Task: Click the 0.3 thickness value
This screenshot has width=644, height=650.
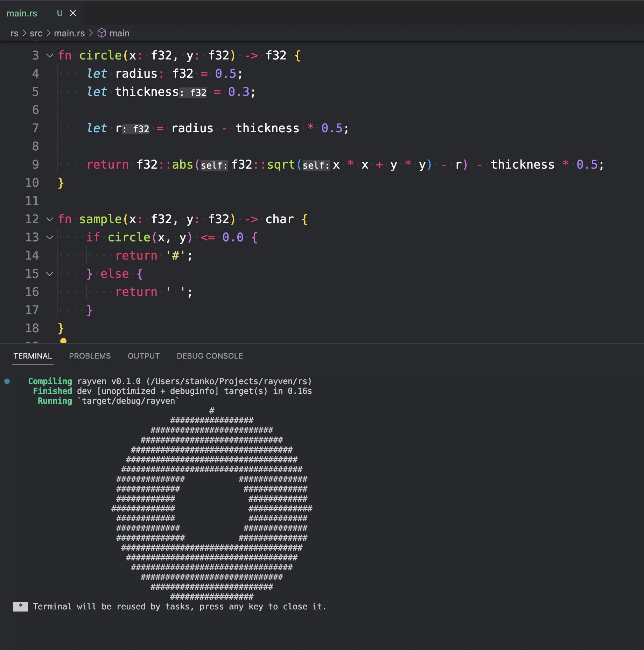Action: (x=239, y=92)
